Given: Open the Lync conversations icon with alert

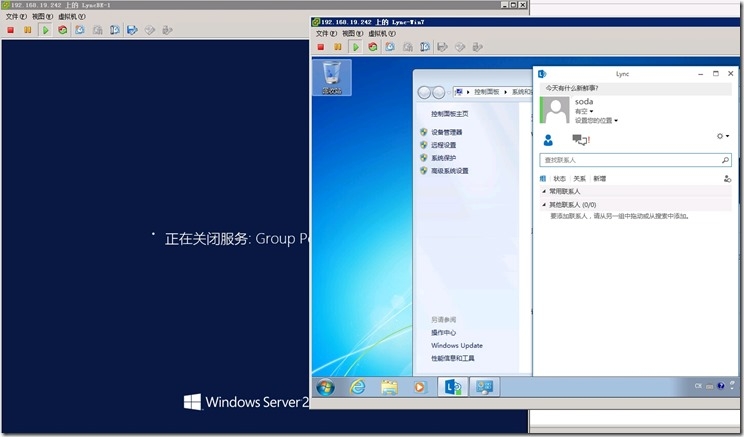Looking at the screenshot, I should (x=581, y=139).
